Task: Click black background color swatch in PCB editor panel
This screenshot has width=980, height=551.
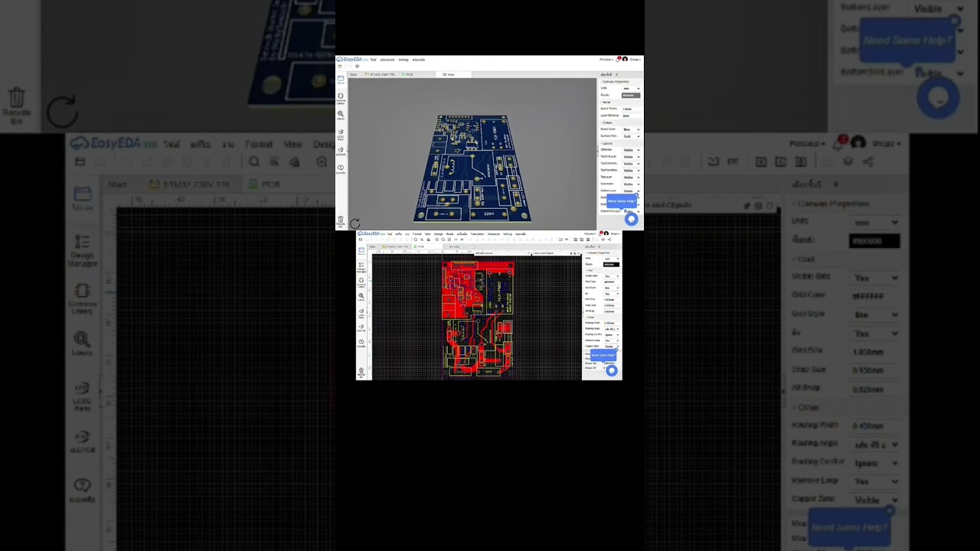Action: pyautogui.click(x=611, y=265)
